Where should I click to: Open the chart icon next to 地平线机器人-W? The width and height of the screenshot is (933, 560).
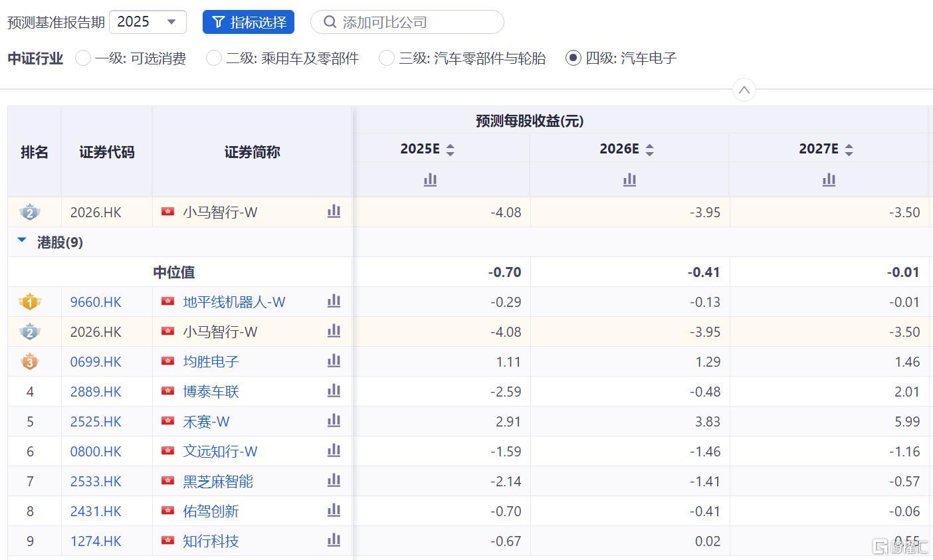click(334, 302)
